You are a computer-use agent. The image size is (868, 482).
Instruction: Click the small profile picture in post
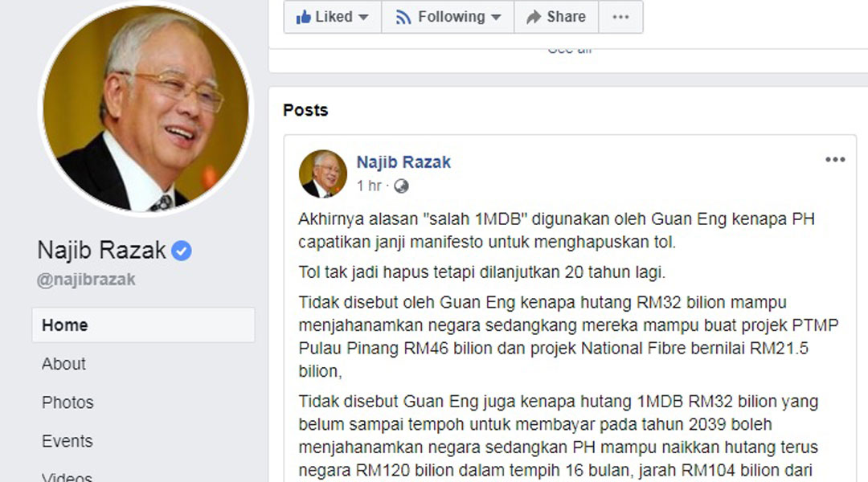[323, 174]
